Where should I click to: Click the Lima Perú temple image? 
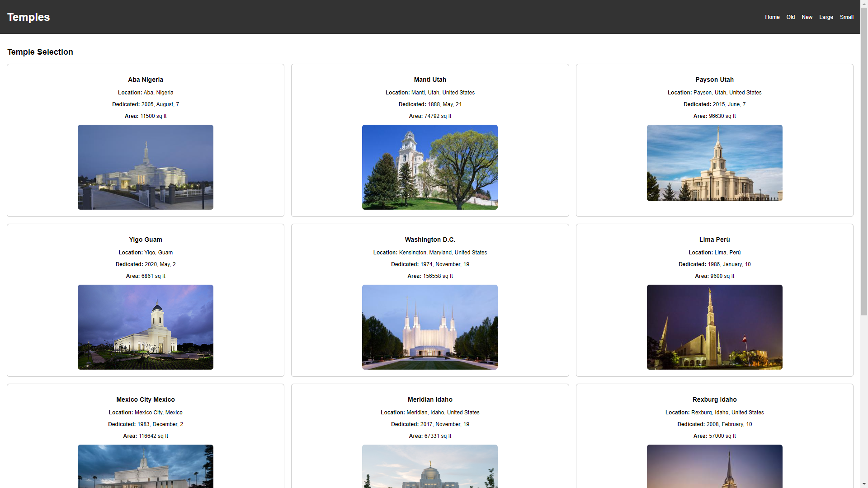[x=714, y=327]
